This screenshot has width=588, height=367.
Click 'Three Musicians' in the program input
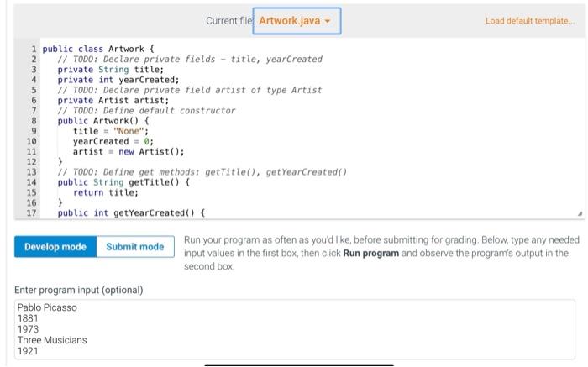(52, 340)
